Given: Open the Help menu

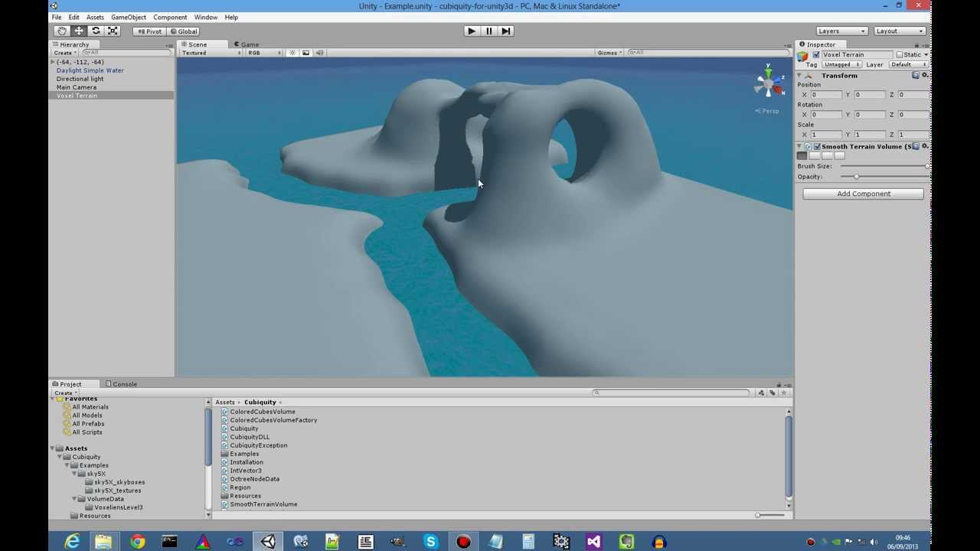Looking at the screenshot, I should coord(230,17).
